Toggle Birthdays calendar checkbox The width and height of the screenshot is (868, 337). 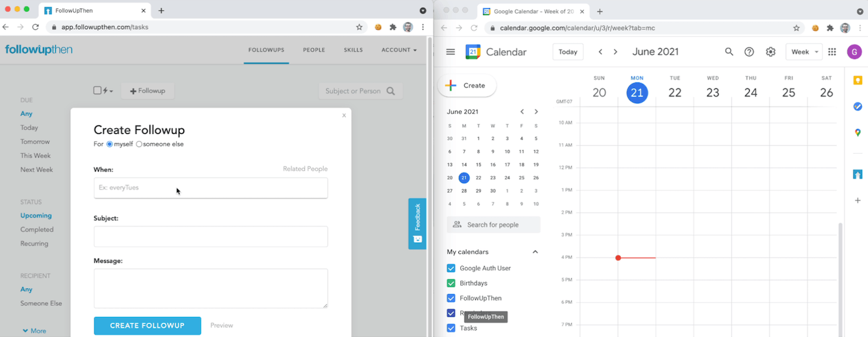(x=451, y=283)
